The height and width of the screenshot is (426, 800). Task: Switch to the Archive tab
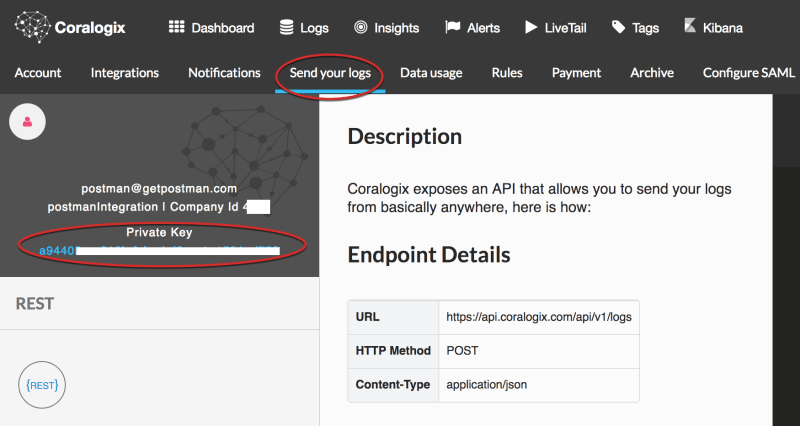pyautogui.click(x=652, y=73)
